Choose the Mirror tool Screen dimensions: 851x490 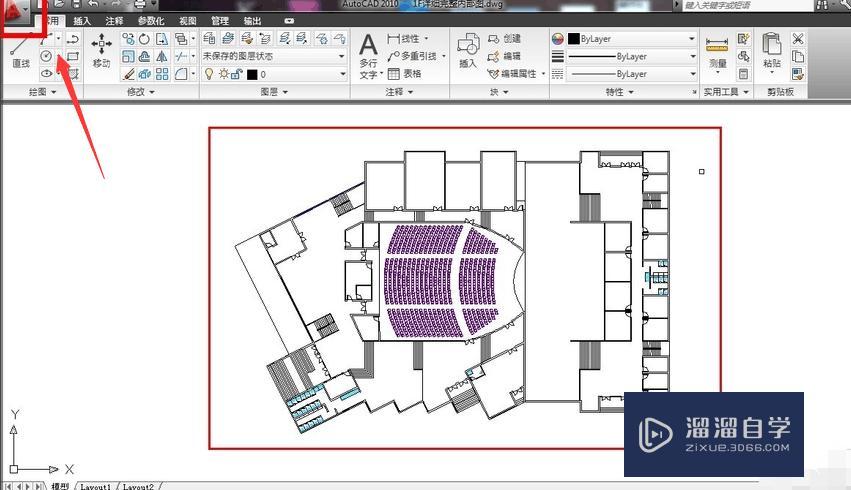(162, 56)
